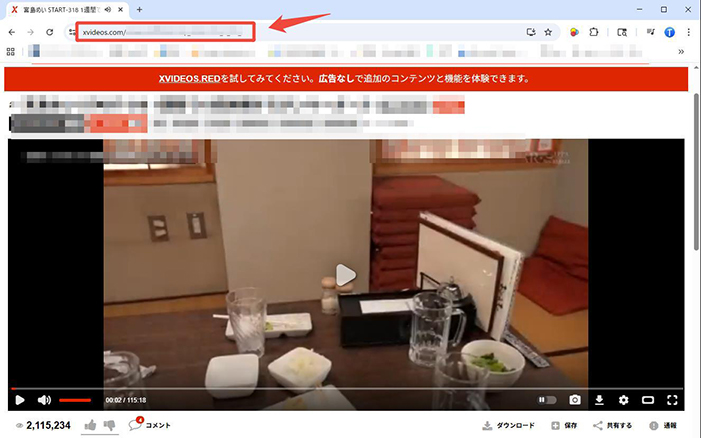Open the colorful extension icon in toolbar

click(574, 32)
